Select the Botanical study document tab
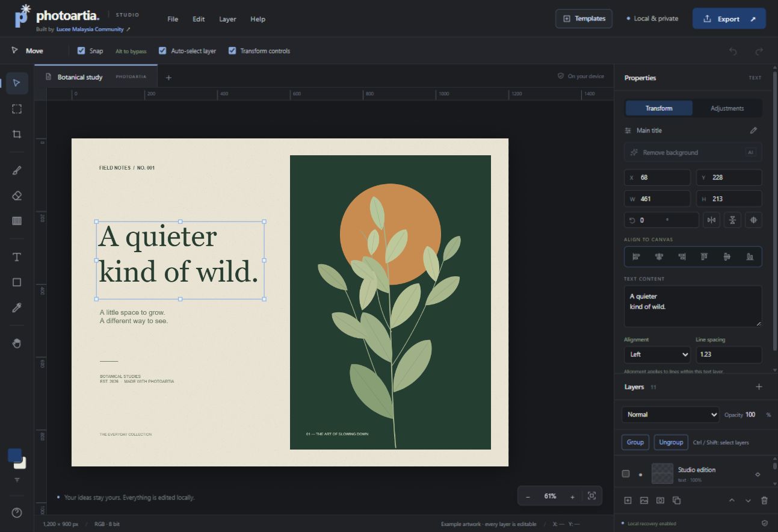Screen dimensions: 778x532 click(x=96, y=77)
